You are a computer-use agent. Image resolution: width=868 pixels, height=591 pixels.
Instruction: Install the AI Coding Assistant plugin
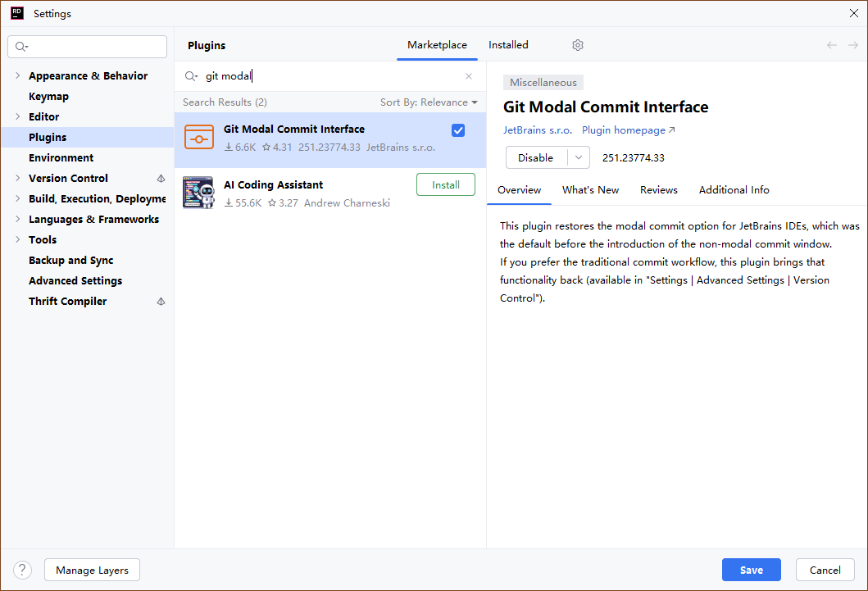coord(446,184)
